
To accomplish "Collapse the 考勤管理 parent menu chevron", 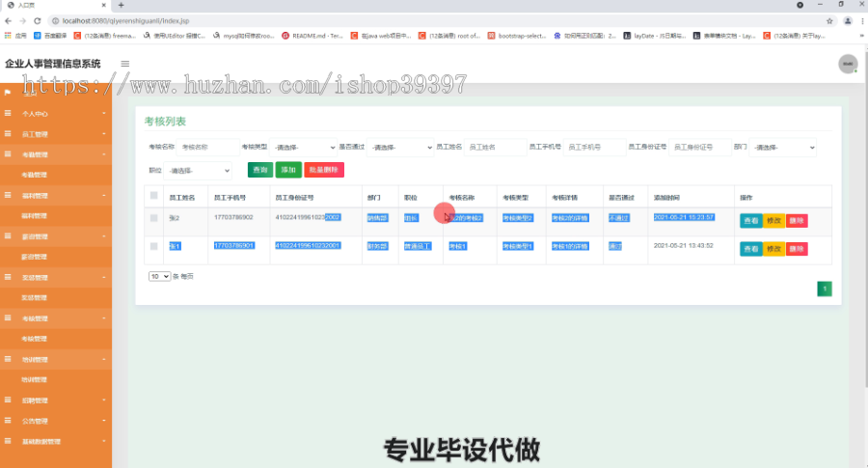I will (103, 154).
